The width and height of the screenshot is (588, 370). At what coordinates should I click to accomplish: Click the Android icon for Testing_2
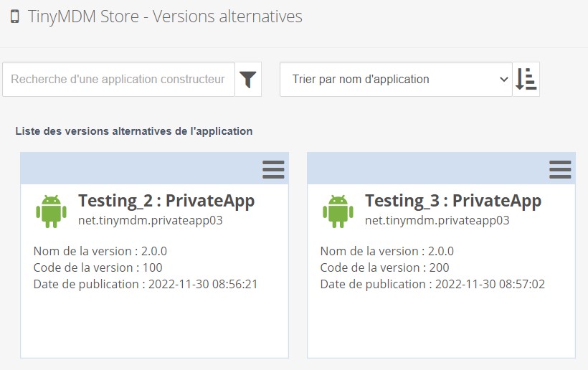(52, 211)
